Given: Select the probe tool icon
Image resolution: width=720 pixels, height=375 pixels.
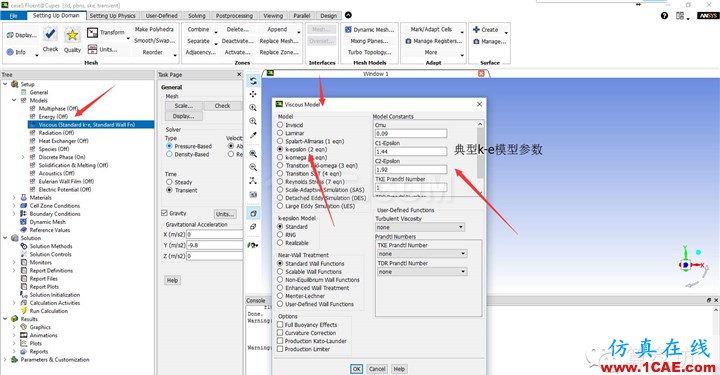Looking at the screenshot, I should click(253, 135).
